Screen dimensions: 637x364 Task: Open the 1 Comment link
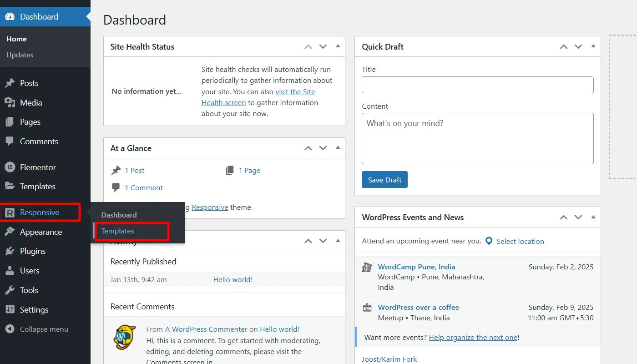(144, 188)
